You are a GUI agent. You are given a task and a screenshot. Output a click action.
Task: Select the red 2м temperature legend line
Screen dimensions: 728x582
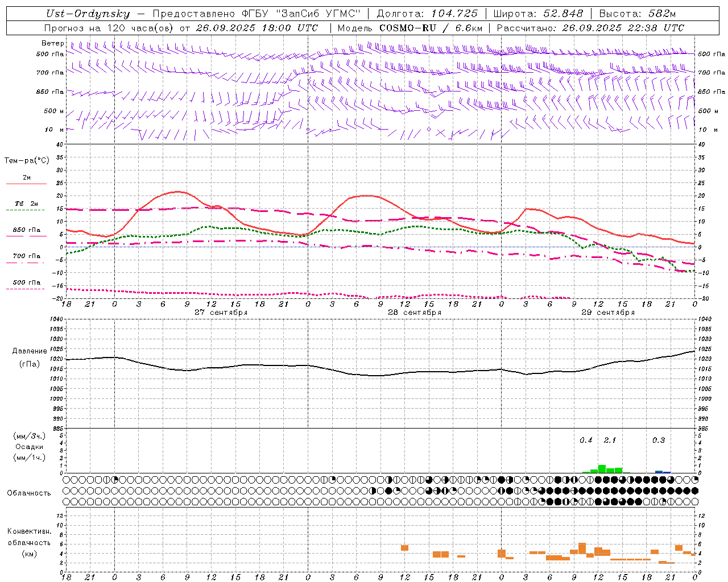[26, 184]
